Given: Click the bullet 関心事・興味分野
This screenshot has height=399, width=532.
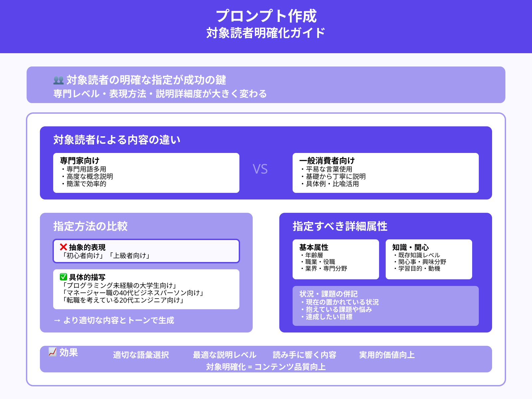Looking at the screenshot, I should 419,262.
